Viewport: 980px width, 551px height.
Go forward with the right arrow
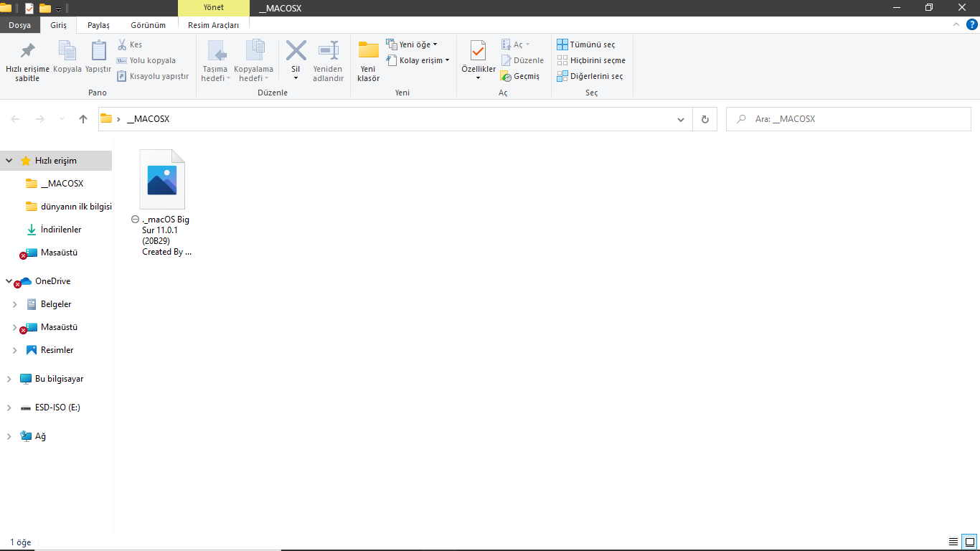(x=40, y=119)
